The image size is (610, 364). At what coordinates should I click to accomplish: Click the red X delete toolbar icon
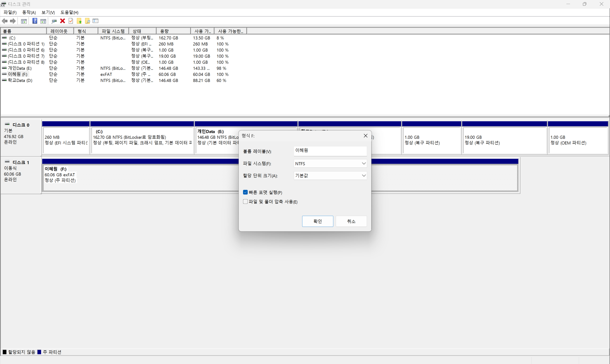click(62, 21)
